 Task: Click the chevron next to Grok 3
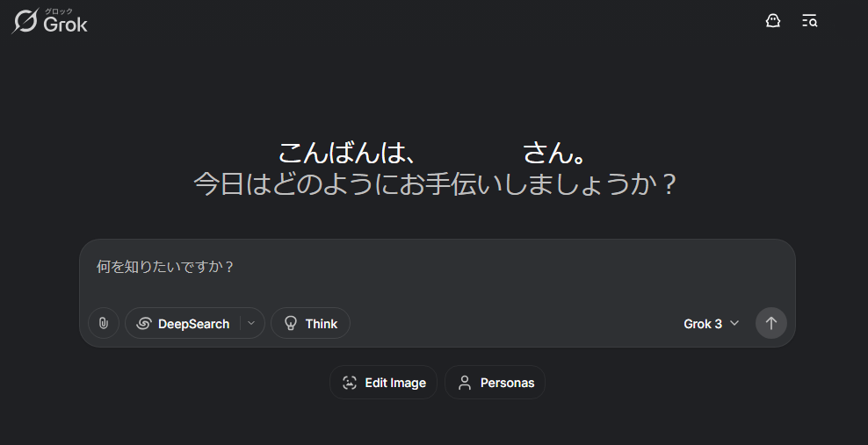coord(734,323)
